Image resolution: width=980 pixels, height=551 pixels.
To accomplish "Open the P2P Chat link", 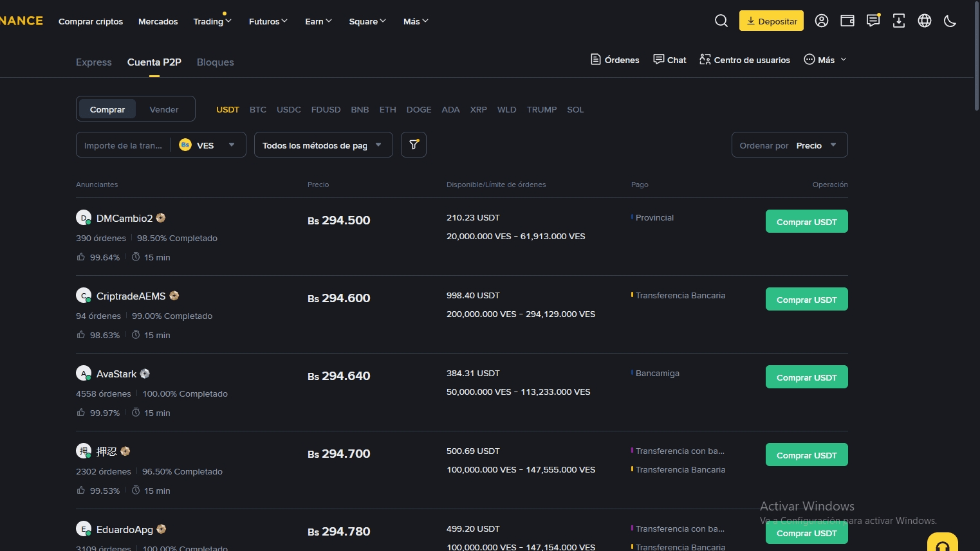I will coord(670,60).
